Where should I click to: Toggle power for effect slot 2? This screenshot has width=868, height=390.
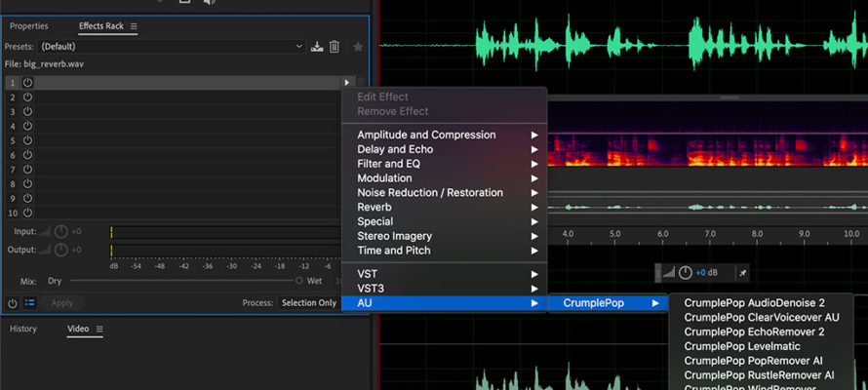[x=27, y=97]
